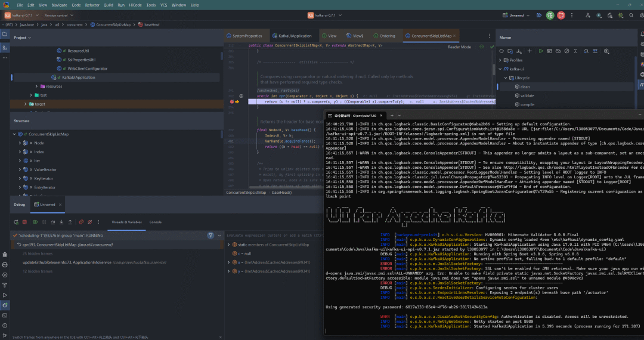The height and width of the screenshot is (340, 644).
Task: Toggle the frames filter funnel icon
Action: click(210, 236)
